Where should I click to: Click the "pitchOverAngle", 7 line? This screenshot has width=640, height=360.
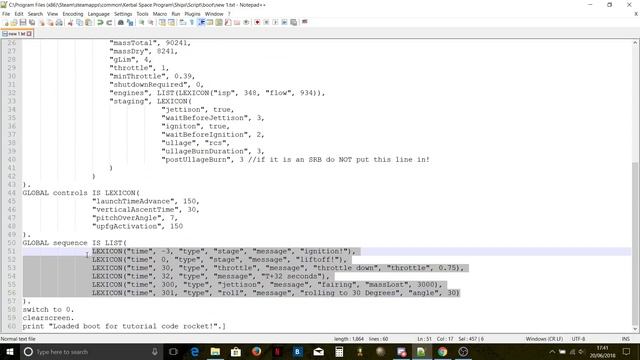coord(135,218)
